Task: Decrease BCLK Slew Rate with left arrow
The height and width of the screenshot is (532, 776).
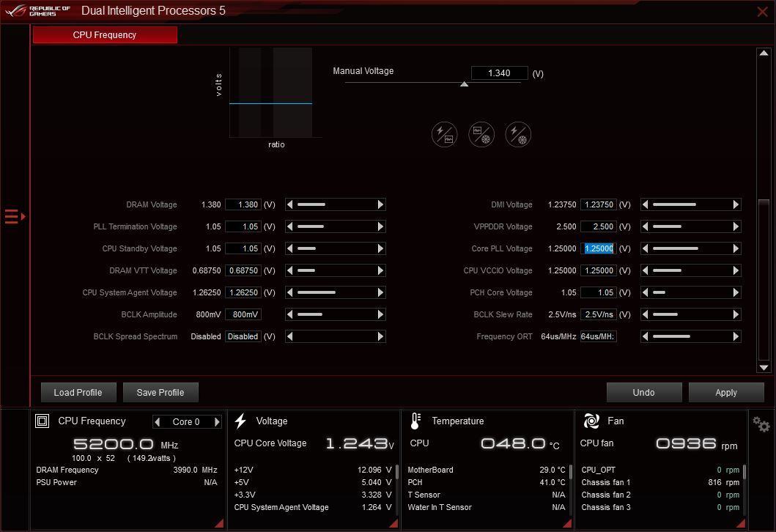Action: tap(646, 314)
